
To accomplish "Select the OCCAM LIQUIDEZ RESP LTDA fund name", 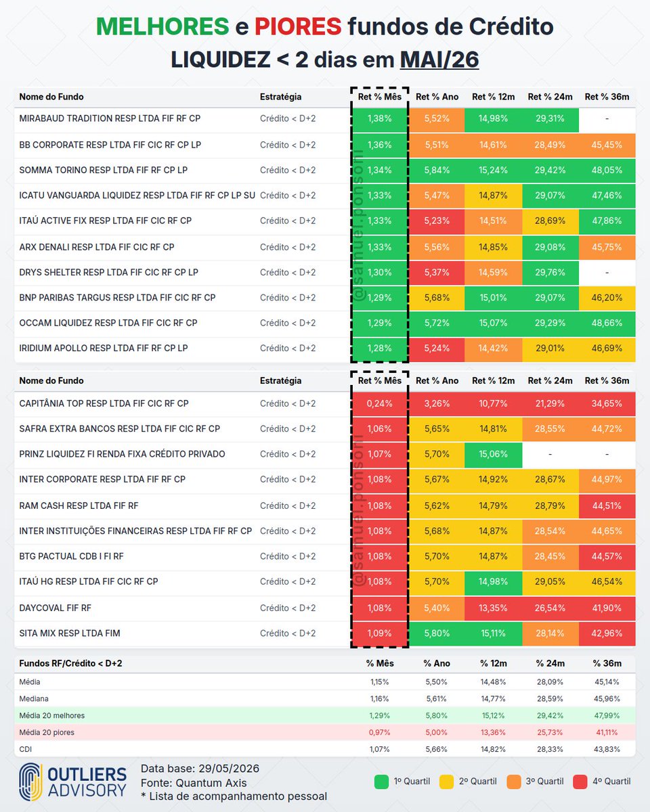I will pyautogui.click(x=108, y=323).
